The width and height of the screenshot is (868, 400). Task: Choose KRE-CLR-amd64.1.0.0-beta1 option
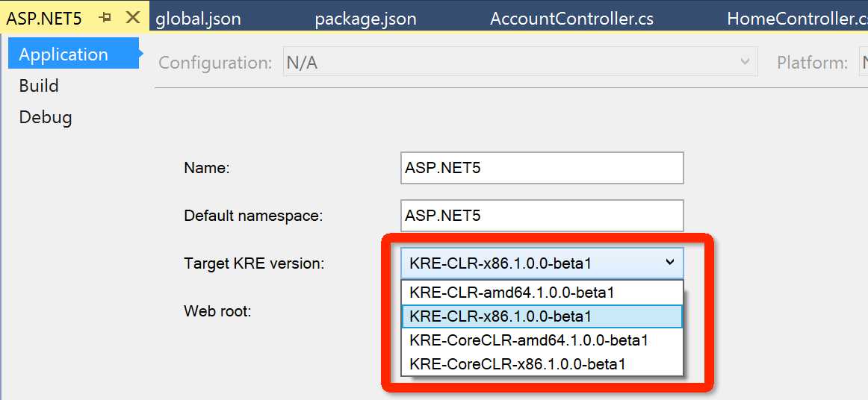[x=542, y=292]
